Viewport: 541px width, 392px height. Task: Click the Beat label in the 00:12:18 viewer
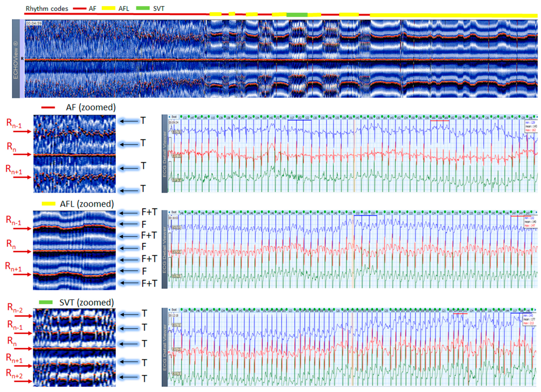pos(174,310)
